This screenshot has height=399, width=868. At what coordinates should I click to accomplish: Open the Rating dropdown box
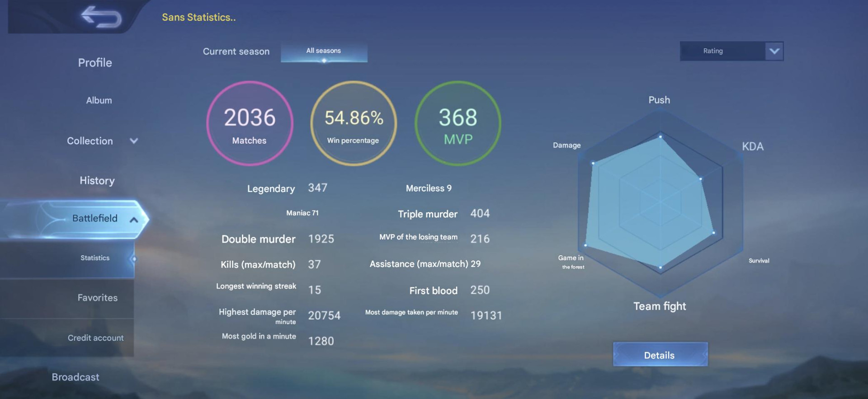click(x=731, y=51)
